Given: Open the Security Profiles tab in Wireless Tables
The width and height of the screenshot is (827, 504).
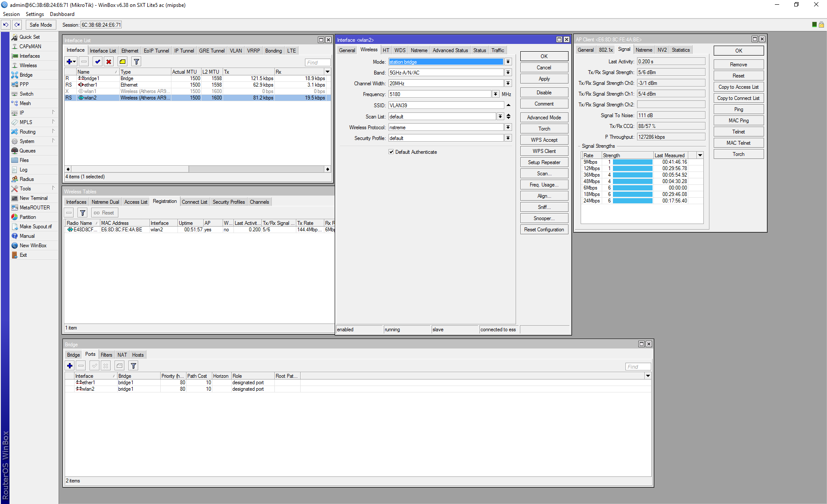Looking at the screenshot, I should tap(229, 202).
